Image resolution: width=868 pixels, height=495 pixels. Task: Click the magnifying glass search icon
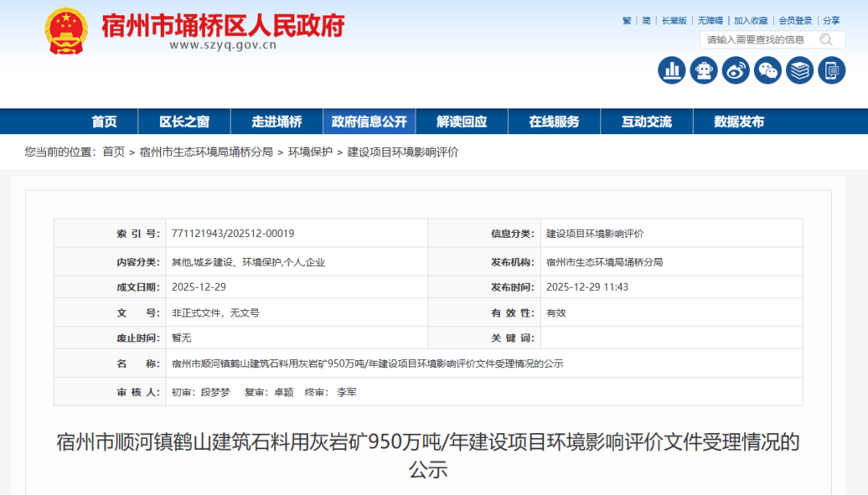coord(825,39)
